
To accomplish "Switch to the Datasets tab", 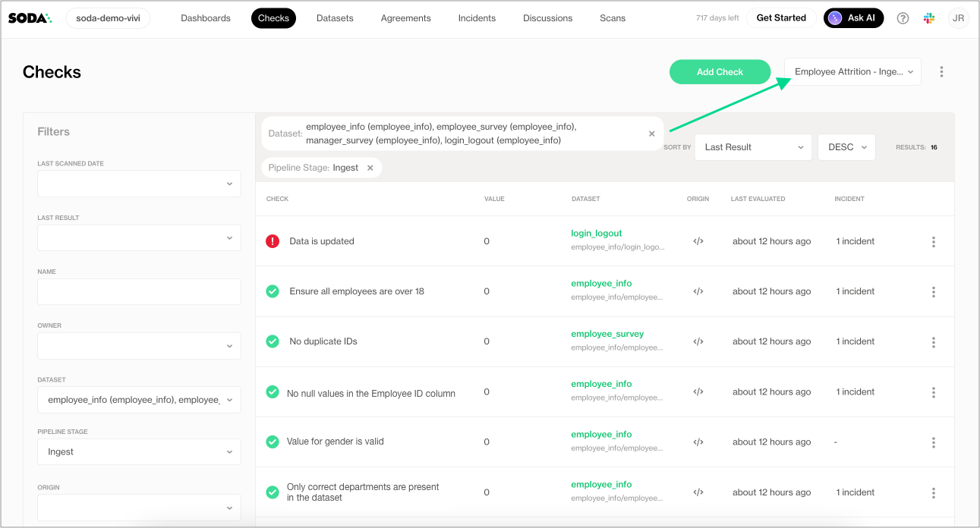I will [335, 18].
